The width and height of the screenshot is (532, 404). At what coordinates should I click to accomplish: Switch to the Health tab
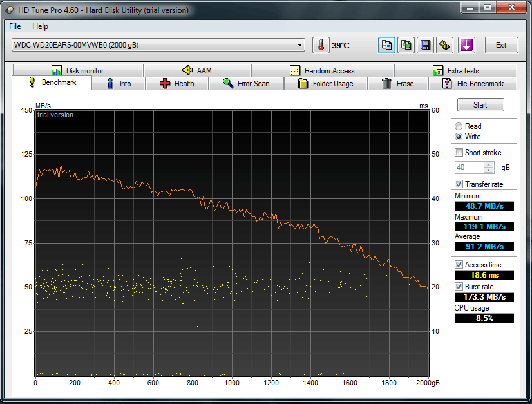pos(176,84)
